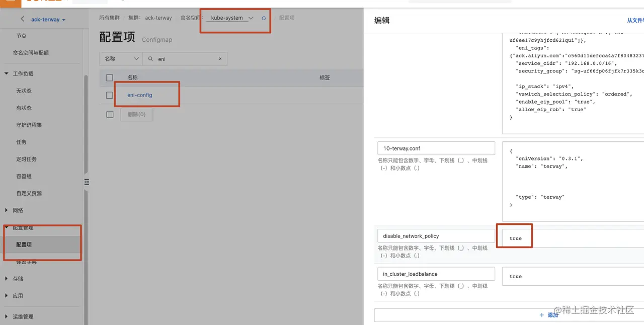Open the kube-system namespace dropdown

click(x=232, y=18)
